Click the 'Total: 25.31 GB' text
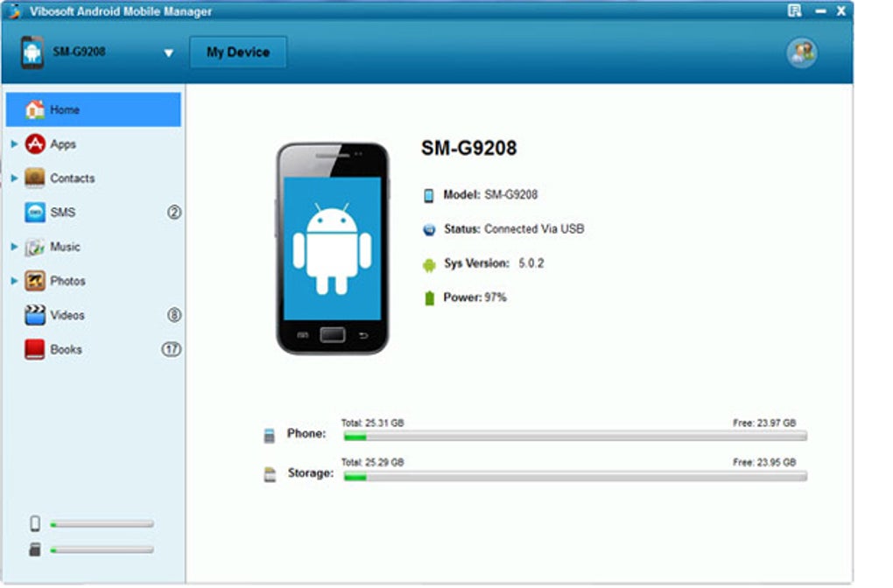The image size is (893, 588). coord(372,423)
